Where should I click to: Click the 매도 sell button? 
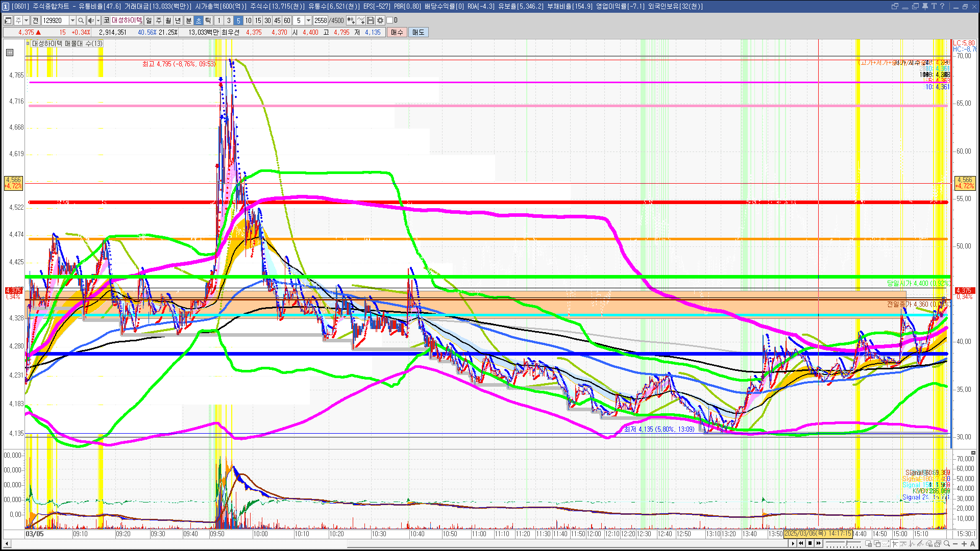coord(419,32)
